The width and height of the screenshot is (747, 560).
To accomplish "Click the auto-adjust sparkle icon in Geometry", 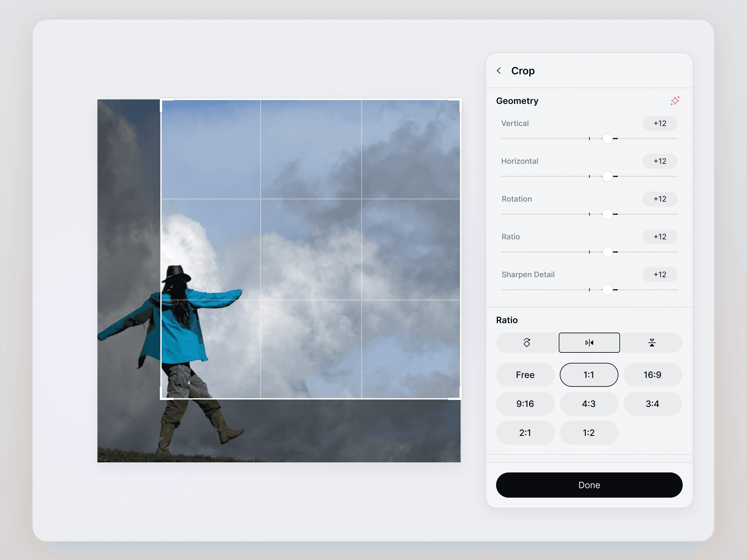I will click(x=675, y=101).
